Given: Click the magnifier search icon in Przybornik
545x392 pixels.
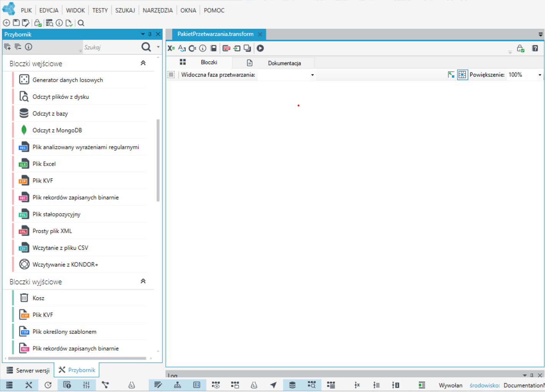Looking at the screenshot, I should tap(146, 47).
